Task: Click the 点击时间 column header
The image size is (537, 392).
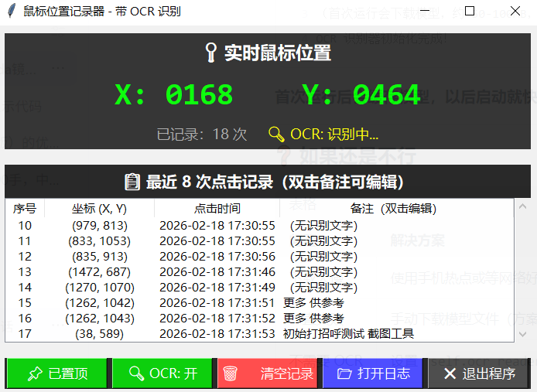Action: click(217, 208)
